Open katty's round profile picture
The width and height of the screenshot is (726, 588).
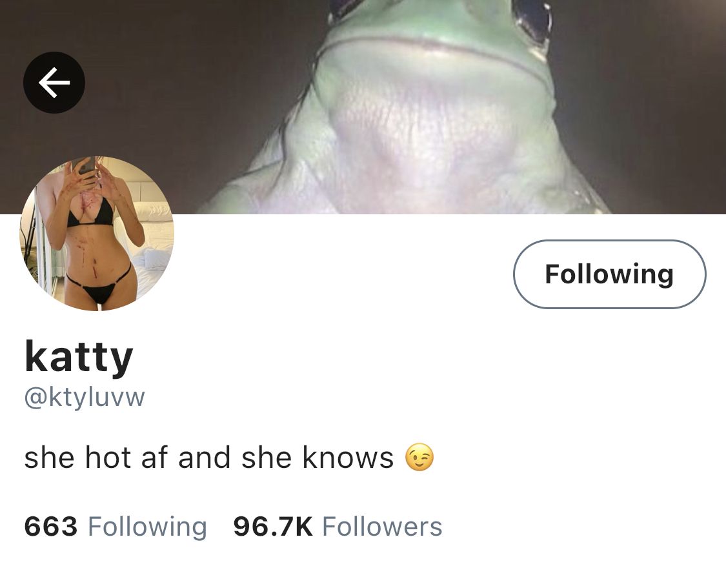pos(97,234)
